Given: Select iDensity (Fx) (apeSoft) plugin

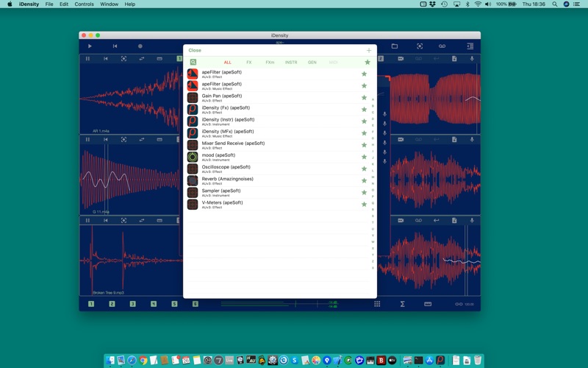Looking at the screenshot, I should click(278, 109).
